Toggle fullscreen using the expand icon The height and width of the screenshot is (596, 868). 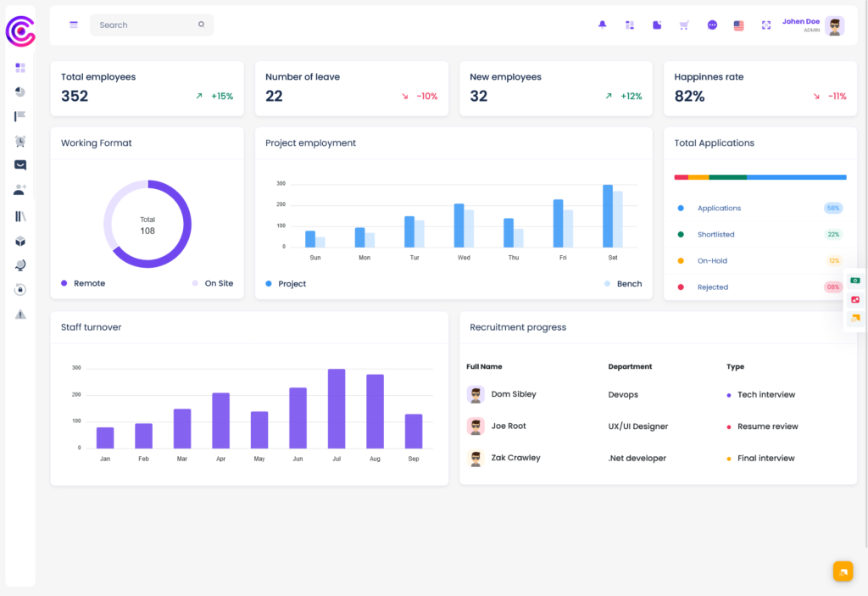pyautogui.click(x=765, y=25)
